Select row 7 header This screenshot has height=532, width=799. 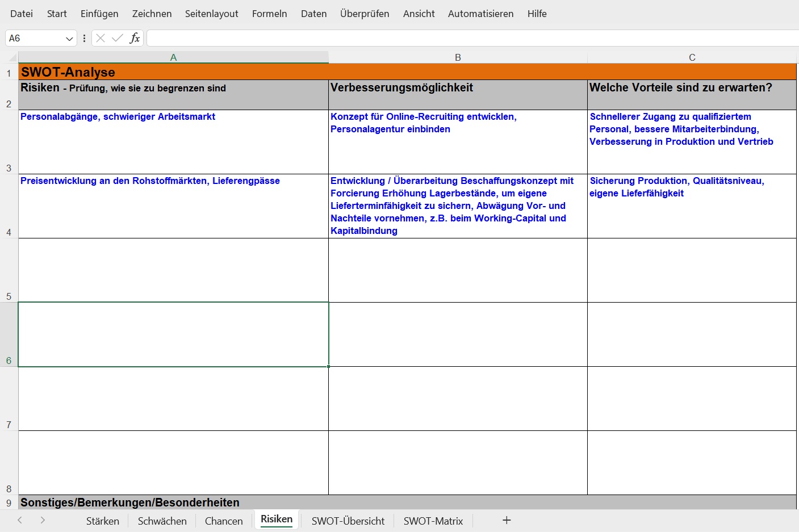(x=9, y=399)
